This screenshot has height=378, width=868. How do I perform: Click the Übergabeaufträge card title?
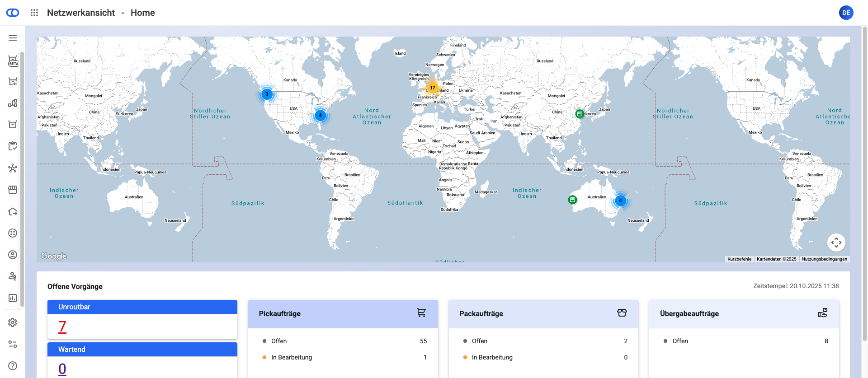tap(689, 314)
